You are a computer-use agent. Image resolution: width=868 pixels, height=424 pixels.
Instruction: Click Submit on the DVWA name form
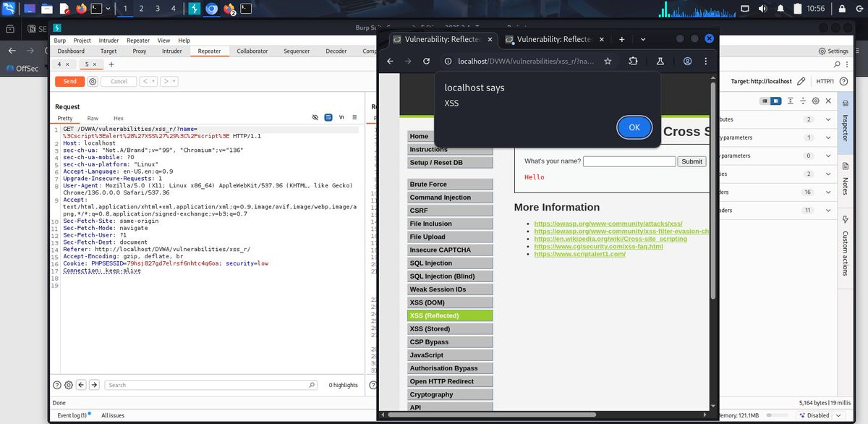click(x=692, y=161)
